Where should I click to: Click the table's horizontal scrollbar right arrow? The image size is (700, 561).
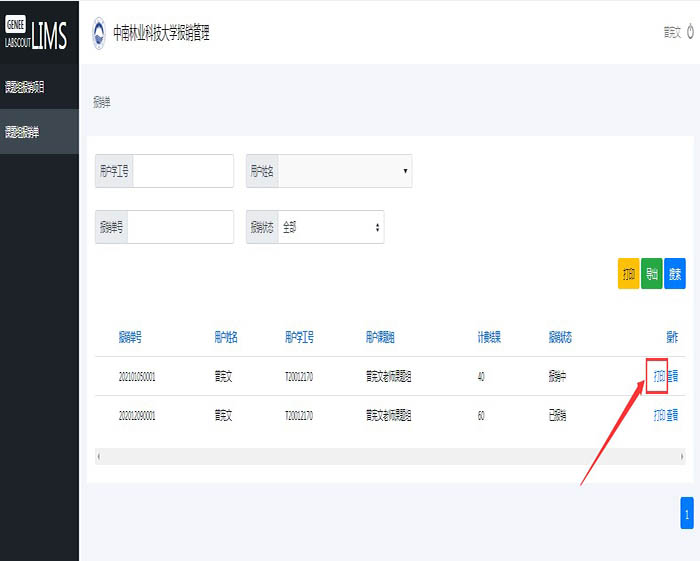pos(682,456)
